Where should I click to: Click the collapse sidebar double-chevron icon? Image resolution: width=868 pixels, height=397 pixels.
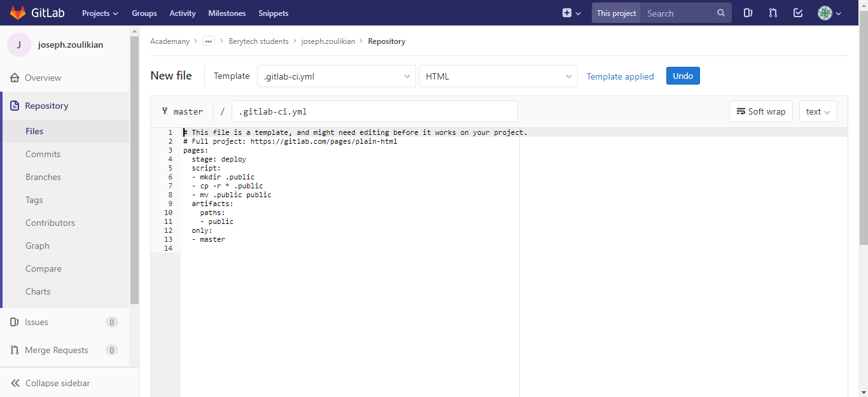click(15, 383)
